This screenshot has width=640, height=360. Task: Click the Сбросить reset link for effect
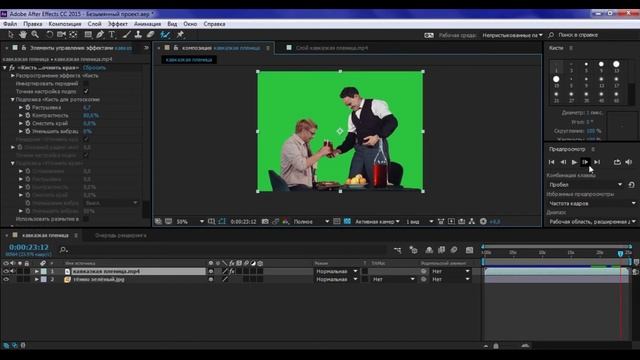pos(94,67)
